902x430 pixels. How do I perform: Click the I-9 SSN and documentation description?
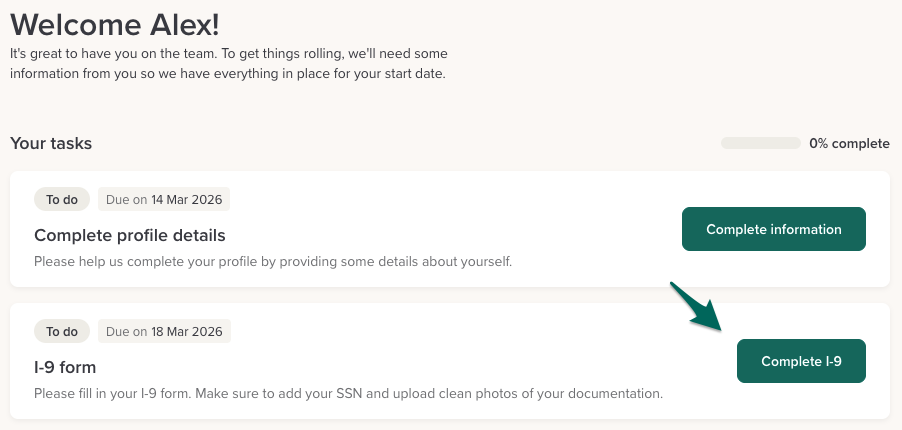[348, 393]
